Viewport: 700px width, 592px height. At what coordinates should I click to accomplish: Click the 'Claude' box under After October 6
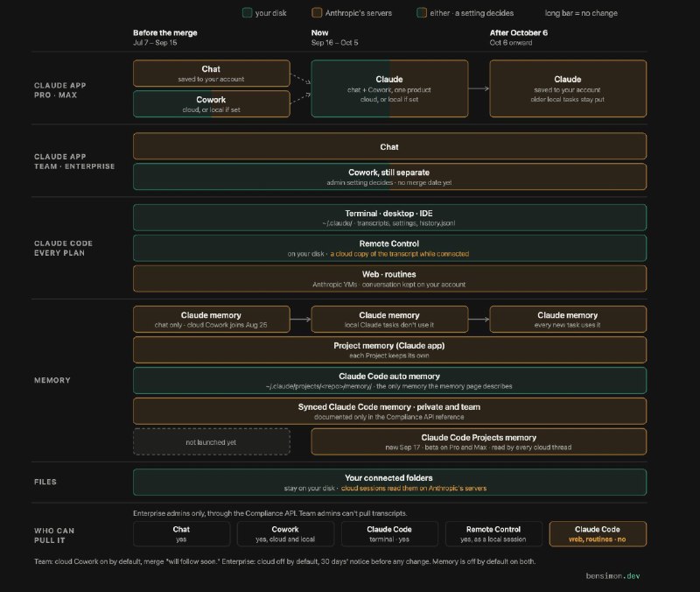(x=568, y=88)
